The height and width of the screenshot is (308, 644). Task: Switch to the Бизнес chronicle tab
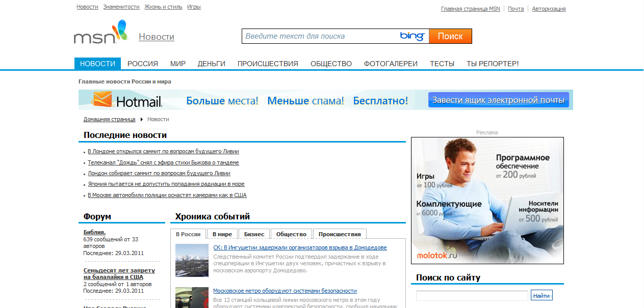point(254,233)
